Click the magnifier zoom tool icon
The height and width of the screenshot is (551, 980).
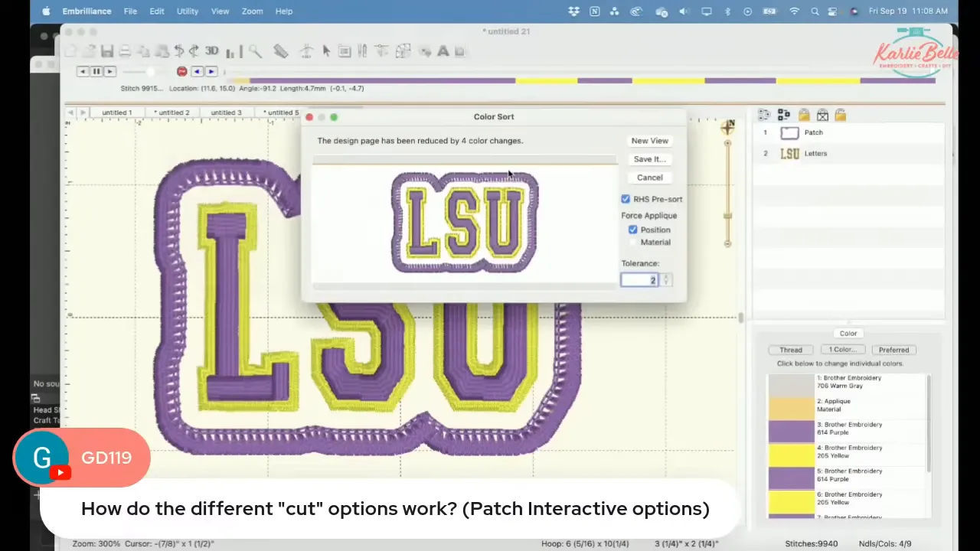pyautogui.click(x=255, y=51)
